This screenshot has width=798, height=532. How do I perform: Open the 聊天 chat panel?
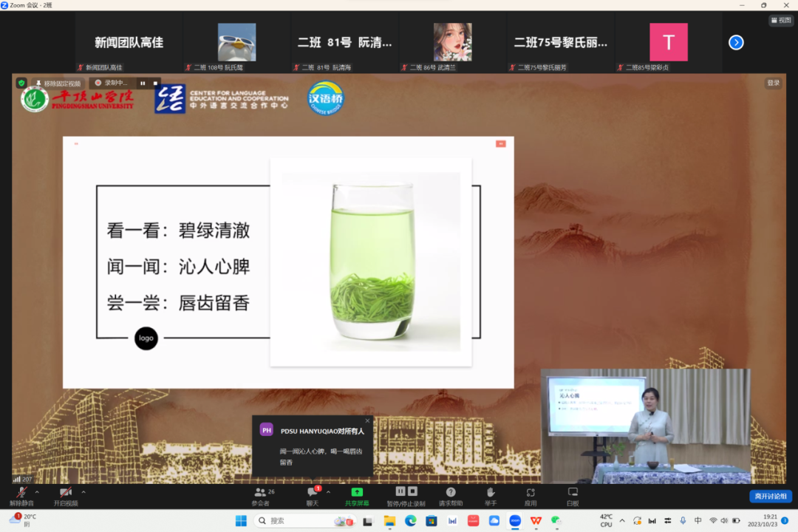click(313, 495)
